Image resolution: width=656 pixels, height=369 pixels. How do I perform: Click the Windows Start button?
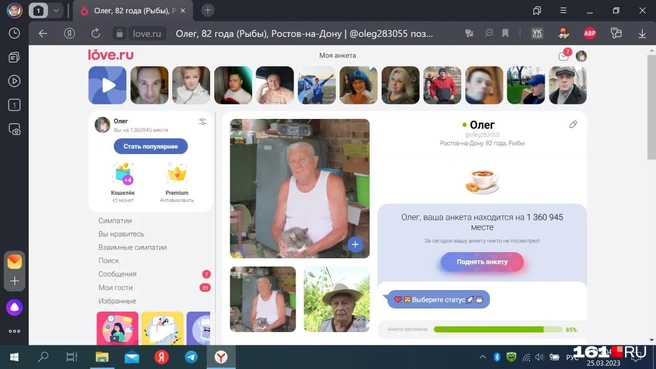click(x=14, y=357)
